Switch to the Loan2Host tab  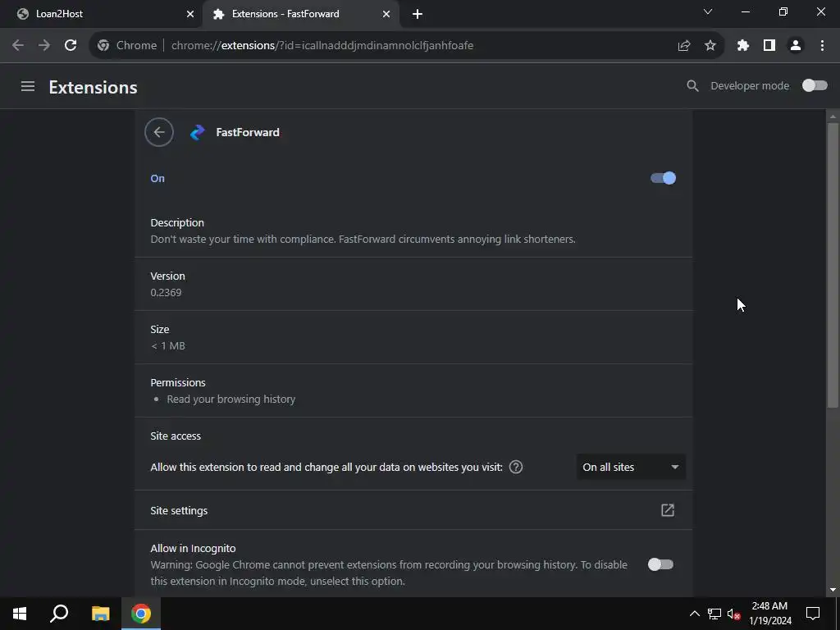pyautogui.click(x=102, y=14)
